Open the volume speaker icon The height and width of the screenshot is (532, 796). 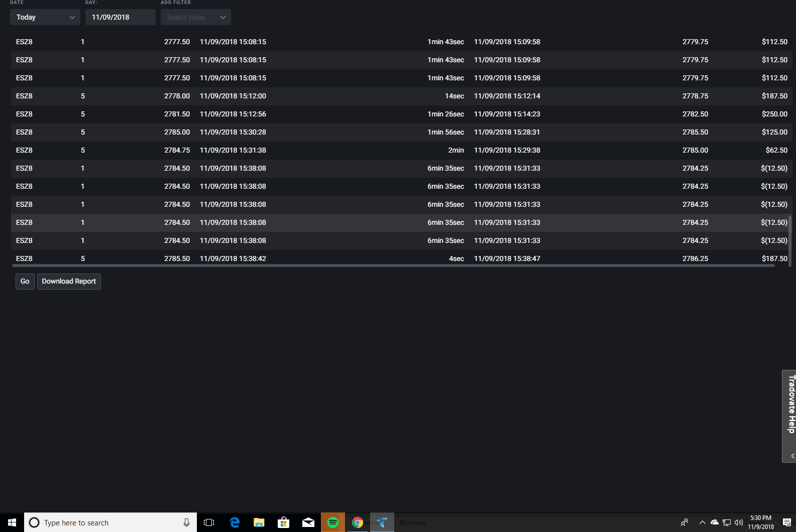[738, 522]
